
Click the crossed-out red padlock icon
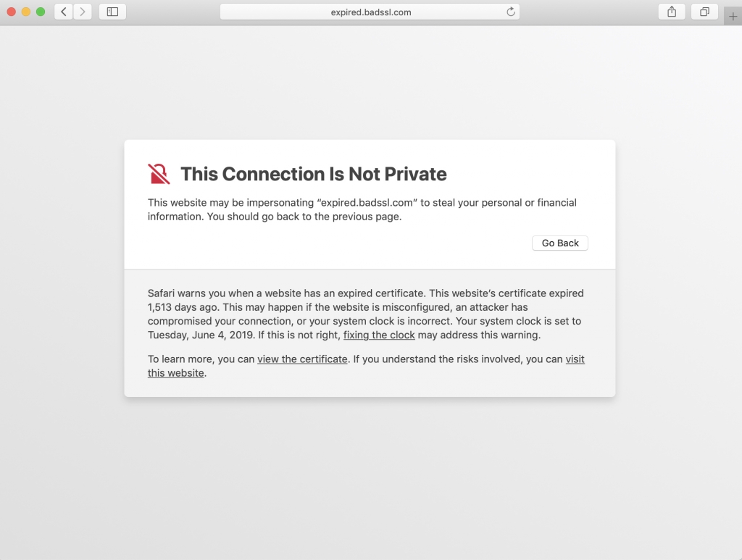159,174
